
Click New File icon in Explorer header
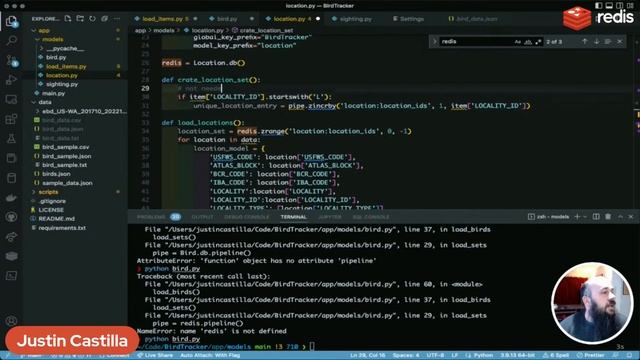click(x=68, y=19)
